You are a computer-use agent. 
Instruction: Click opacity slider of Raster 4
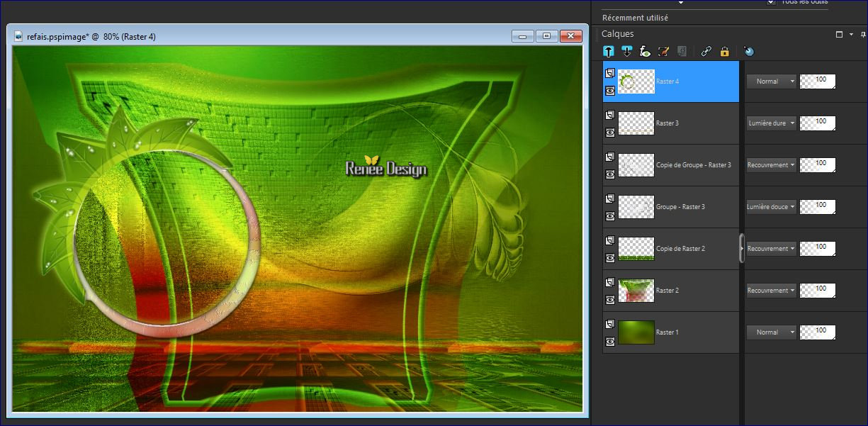(818, 82)
